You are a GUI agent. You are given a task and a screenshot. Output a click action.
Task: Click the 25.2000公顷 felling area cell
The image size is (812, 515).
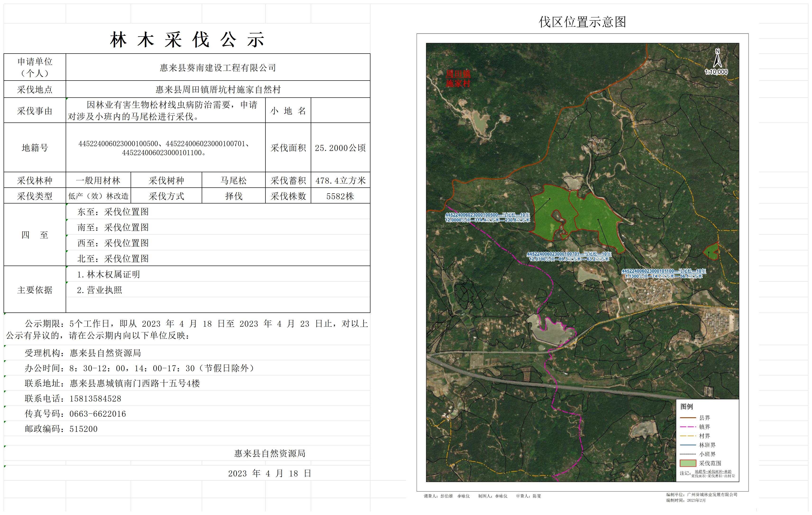coord(340,148)
